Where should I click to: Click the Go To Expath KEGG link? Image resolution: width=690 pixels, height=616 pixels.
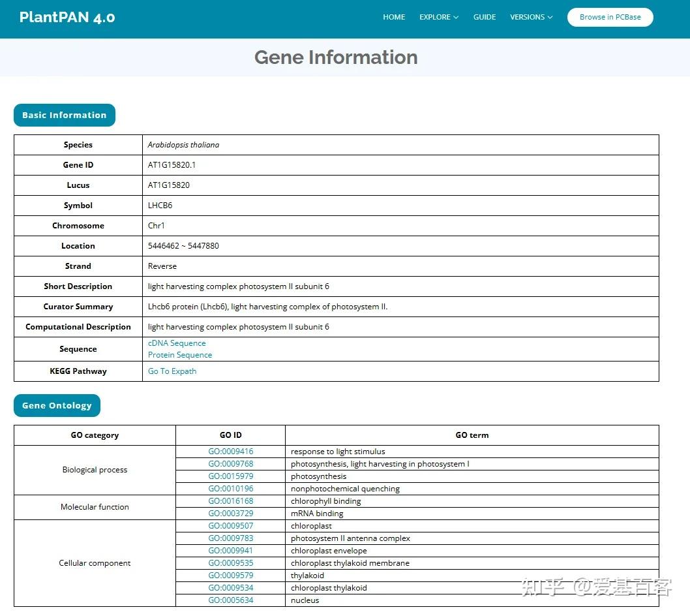coord(172,371)
